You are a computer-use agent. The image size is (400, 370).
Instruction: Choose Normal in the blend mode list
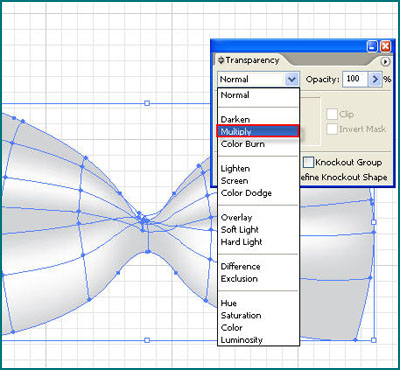(258, 95)
